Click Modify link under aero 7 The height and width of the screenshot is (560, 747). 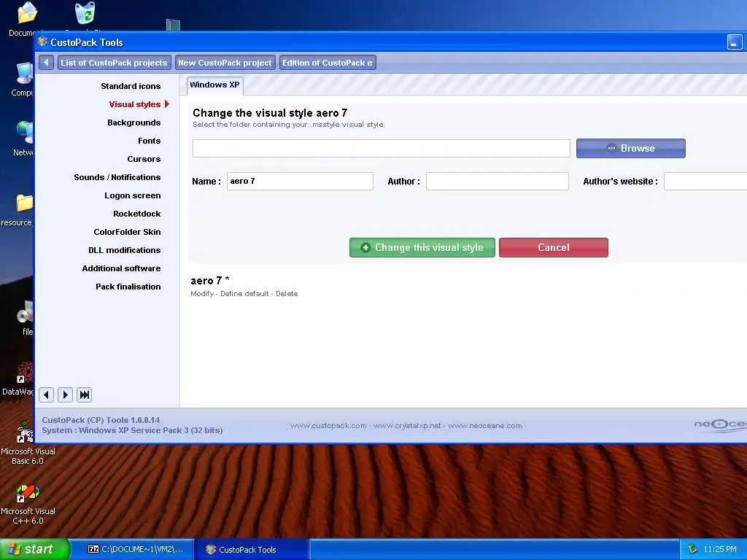pos(202,294)
